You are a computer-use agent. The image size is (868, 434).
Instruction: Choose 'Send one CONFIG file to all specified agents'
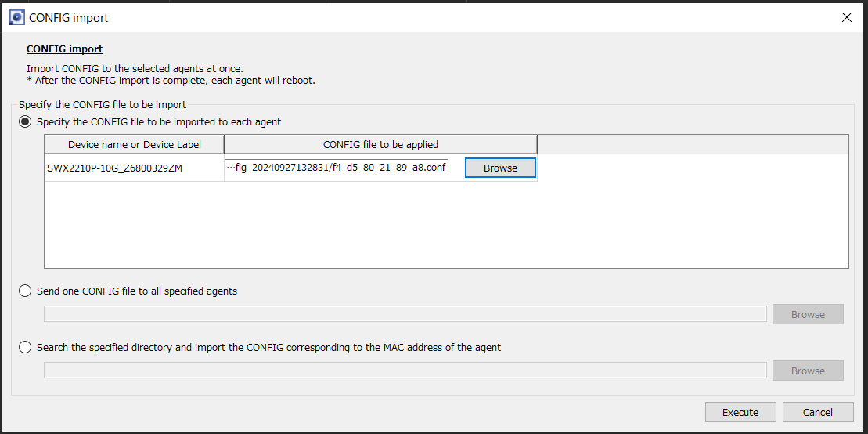pyautogui.click(x=26, y=291)
